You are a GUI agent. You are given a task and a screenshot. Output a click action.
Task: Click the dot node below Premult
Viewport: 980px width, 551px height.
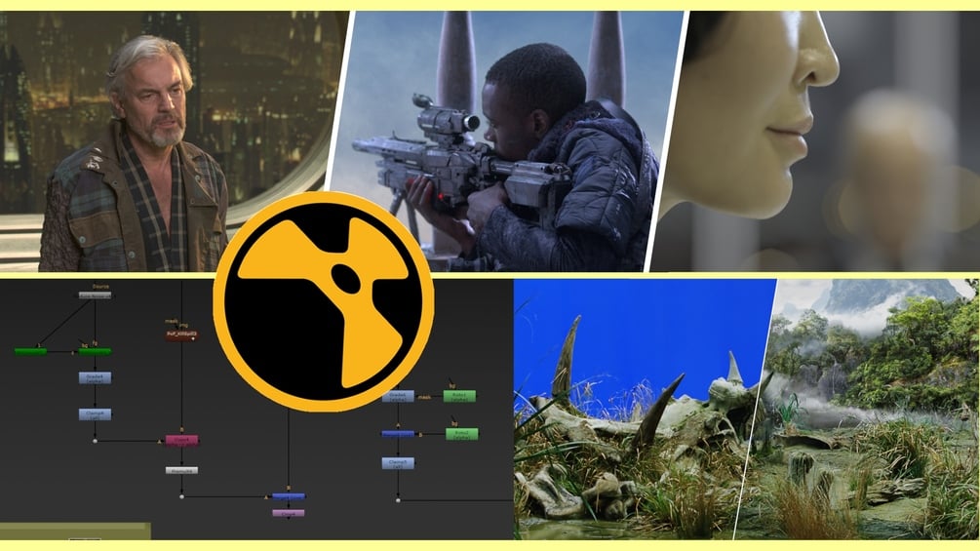(x=182, y=496)
